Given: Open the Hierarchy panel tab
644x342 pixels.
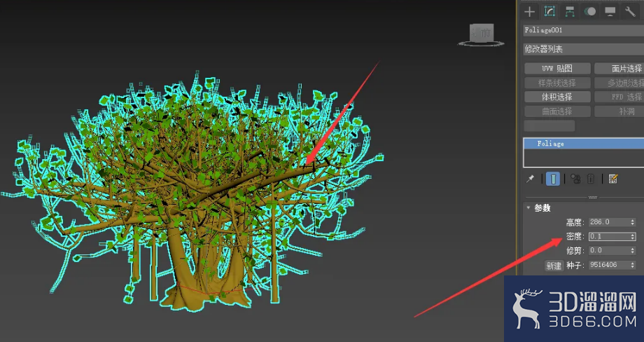Looking at the screenshot, I should [570, 12].
